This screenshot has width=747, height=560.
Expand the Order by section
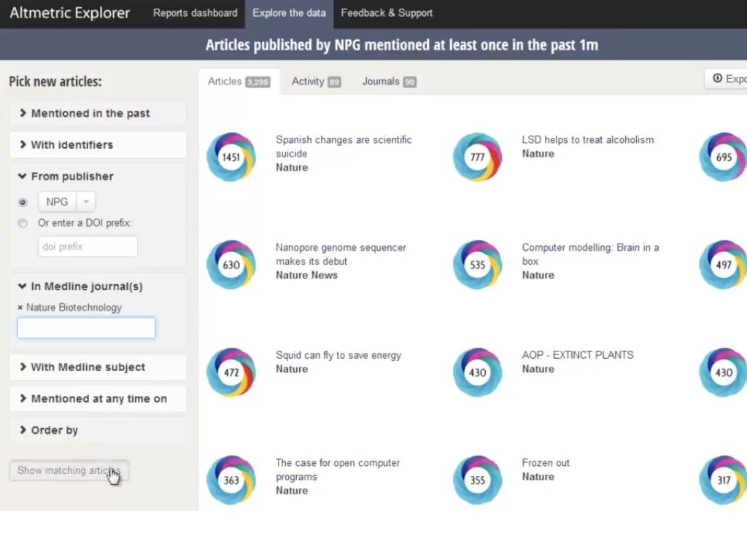(54, 430)
